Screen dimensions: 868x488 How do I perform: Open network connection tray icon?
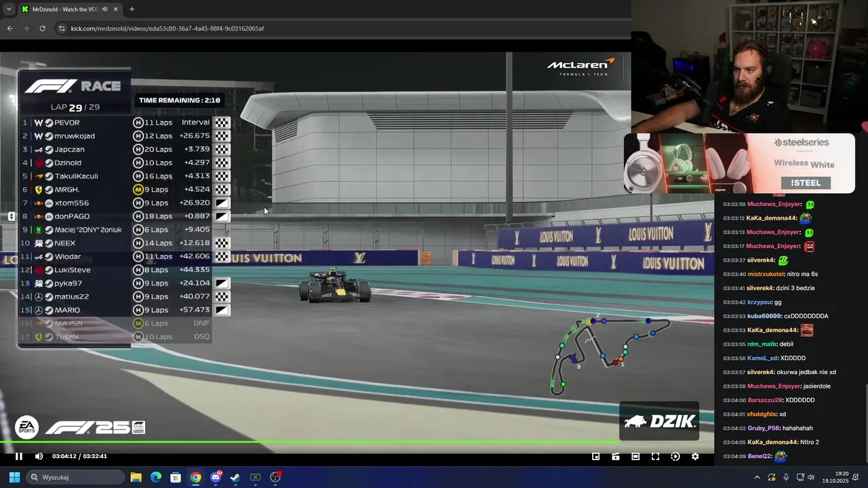pos(799,477)
